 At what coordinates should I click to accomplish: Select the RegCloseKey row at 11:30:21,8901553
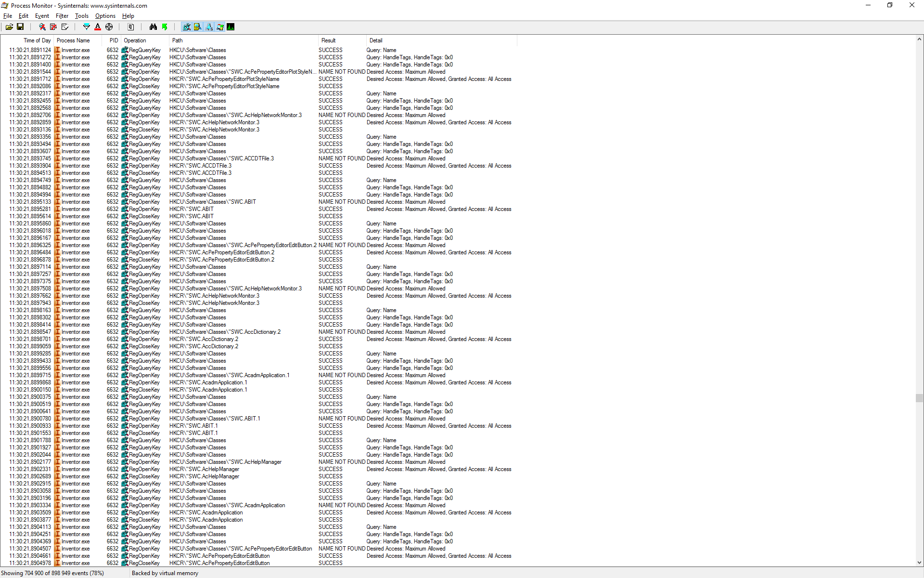259,433
